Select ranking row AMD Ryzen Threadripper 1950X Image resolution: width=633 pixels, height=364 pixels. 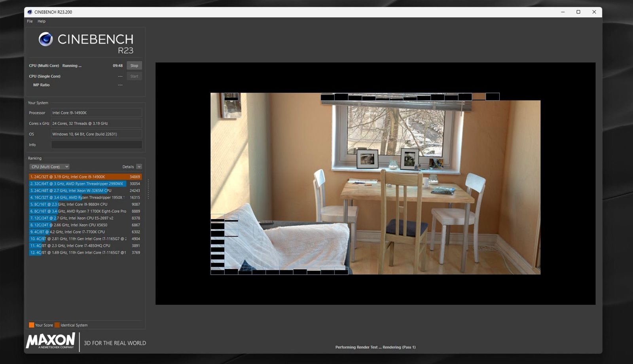pyautogui.click(x=85, y=197)
